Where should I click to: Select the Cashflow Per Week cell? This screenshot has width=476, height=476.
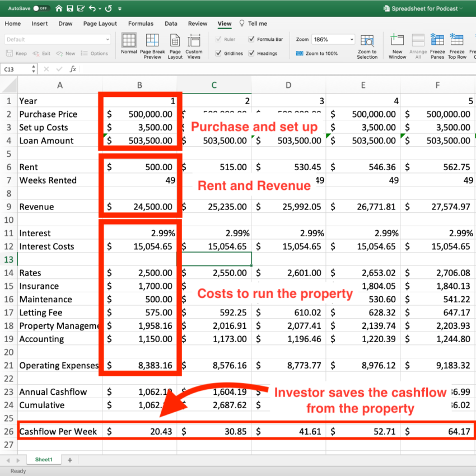coord(60,431)
